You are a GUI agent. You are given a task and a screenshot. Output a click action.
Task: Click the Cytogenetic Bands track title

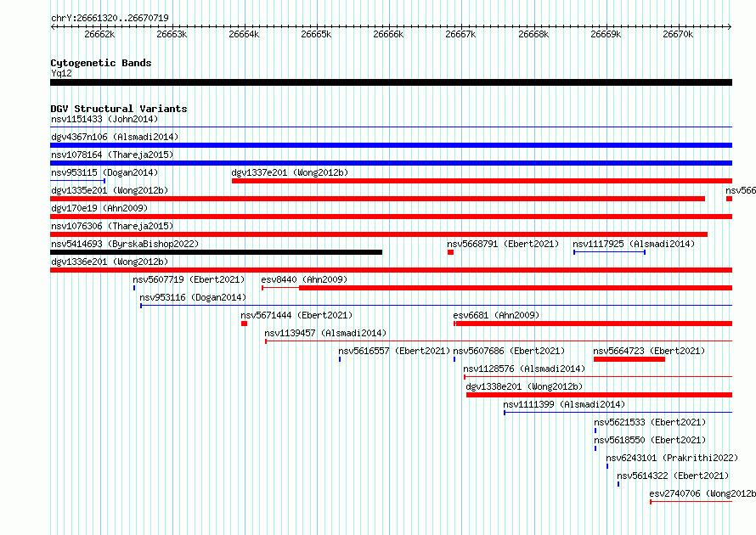click(x=101, y=63)
